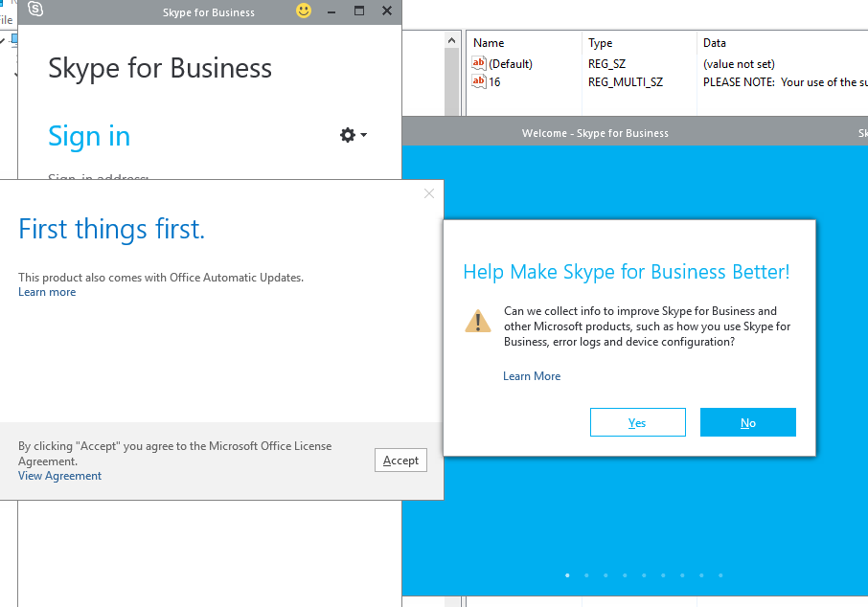Click the scrollbar up arrow in Registry Editor
The height and width of the screenshot is (607, 868).
[x=451, y=39]
